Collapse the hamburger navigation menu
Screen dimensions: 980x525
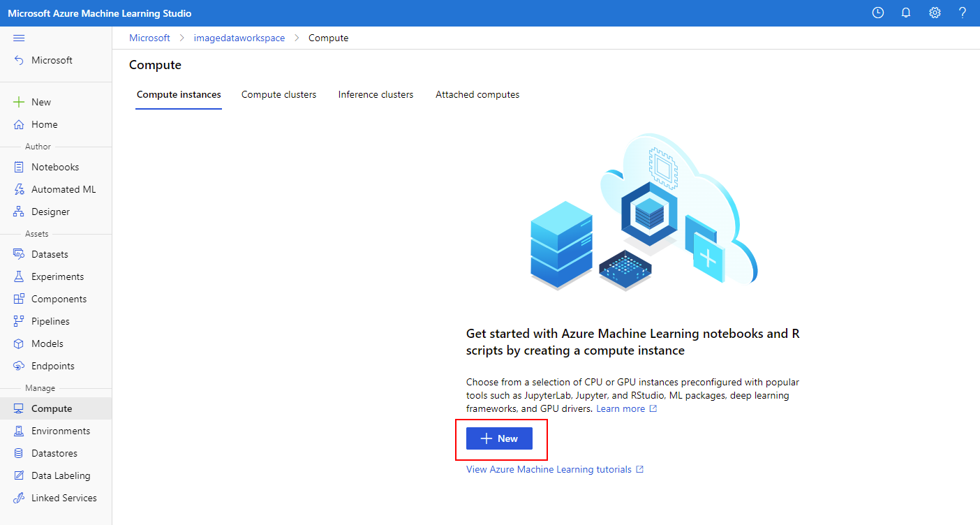click(x=19, y=38)
